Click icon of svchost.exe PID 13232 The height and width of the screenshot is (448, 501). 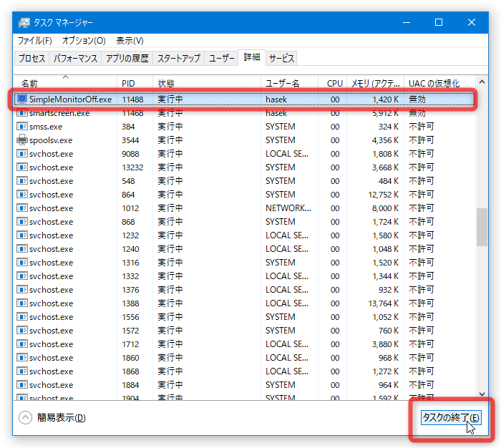(x=21, y=167)
